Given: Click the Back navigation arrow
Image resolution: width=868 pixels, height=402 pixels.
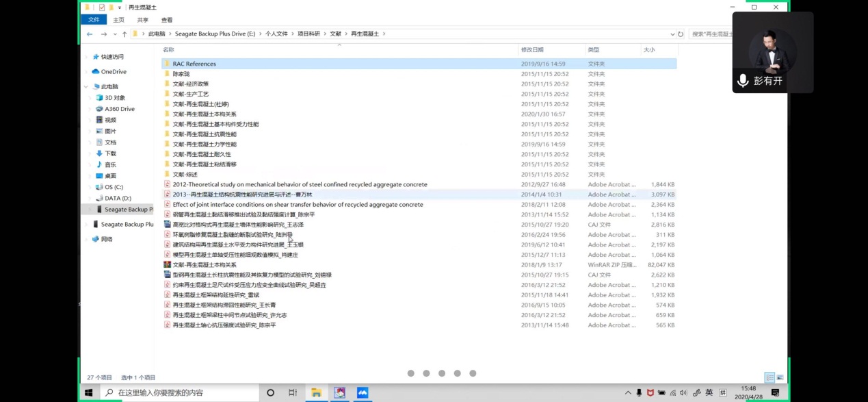Looking at the screenshot, I should [90, 34].
